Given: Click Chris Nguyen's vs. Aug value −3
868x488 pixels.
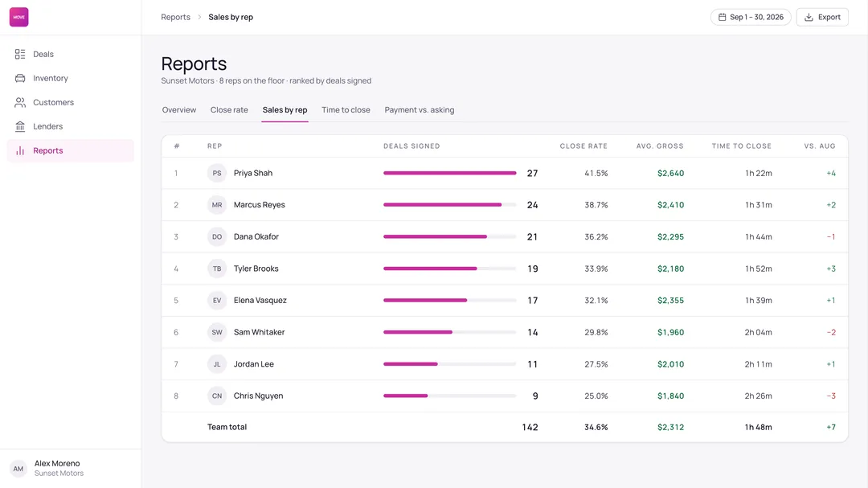Looking at the screenshot, I should point(831,396).
